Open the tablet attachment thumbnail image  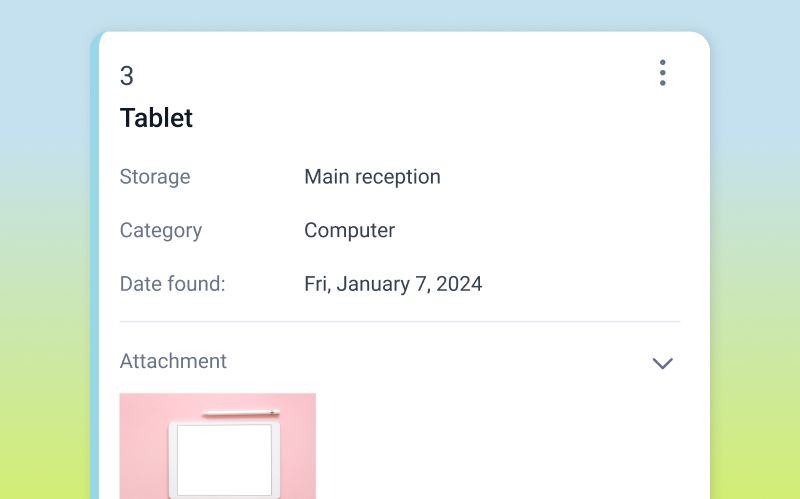[217, 446]
